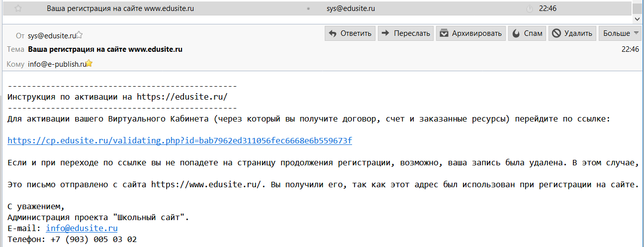644x247 pixels.
Task: Forward message with Переслать button
Action: 406,33
